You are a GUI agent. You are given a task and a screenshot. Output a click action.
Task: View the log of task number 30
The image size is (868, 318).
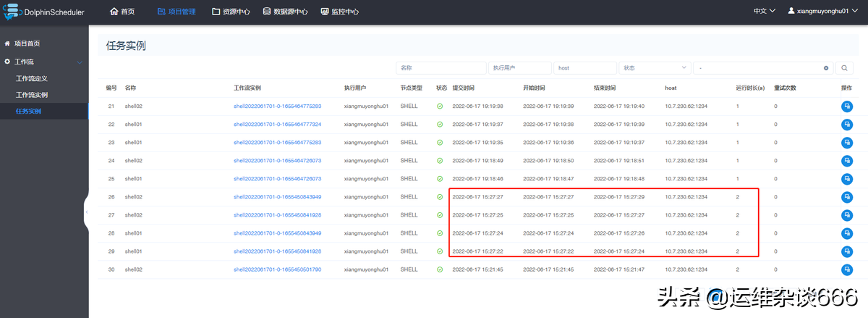(846, 269)
